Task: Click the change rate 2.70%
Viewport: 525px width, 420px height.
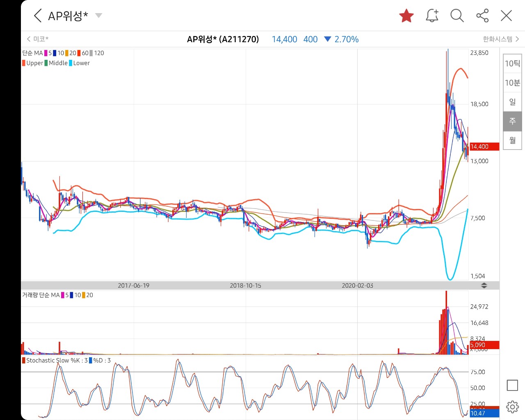Action: pyautogui.click(x=346, y=39)
